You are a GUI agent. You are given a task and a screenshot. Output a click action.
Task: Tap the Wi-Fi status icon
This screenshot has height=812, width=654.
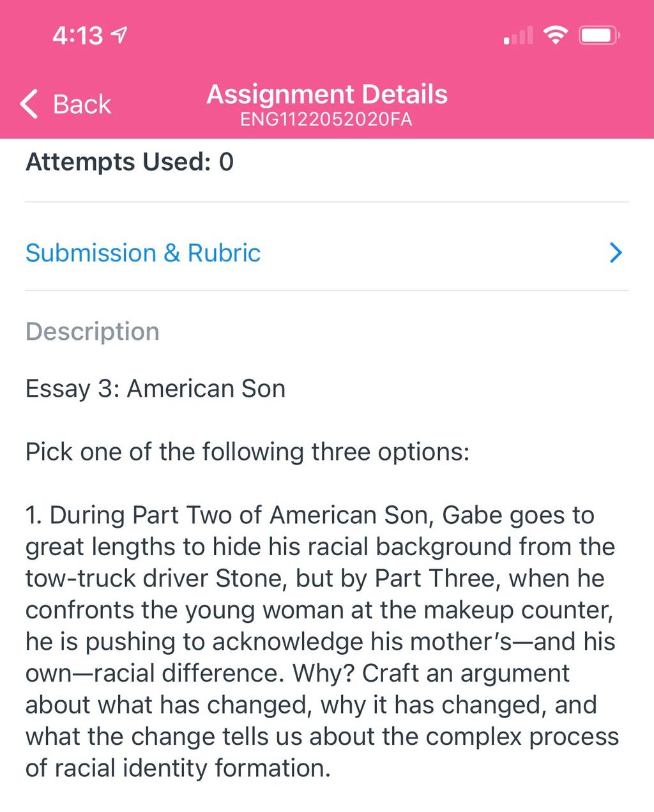tap(556, 34)
